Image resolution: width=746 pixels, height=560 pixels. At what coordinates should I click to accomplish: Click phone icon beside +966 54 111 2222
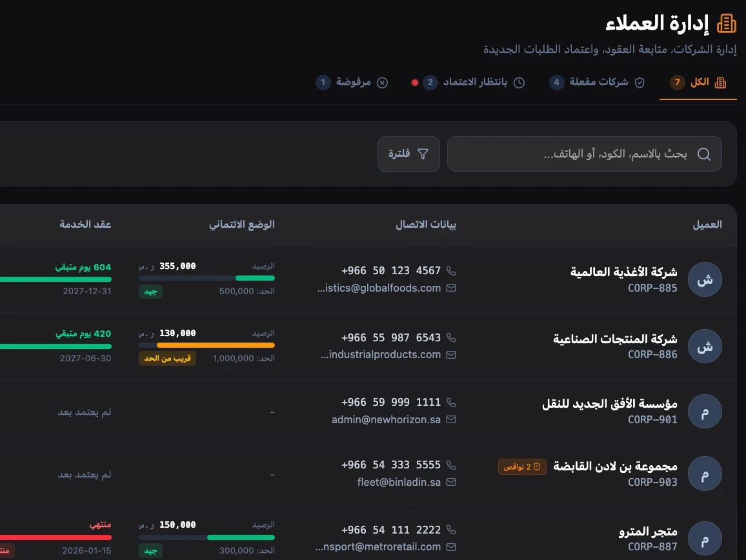pos(451,530)
